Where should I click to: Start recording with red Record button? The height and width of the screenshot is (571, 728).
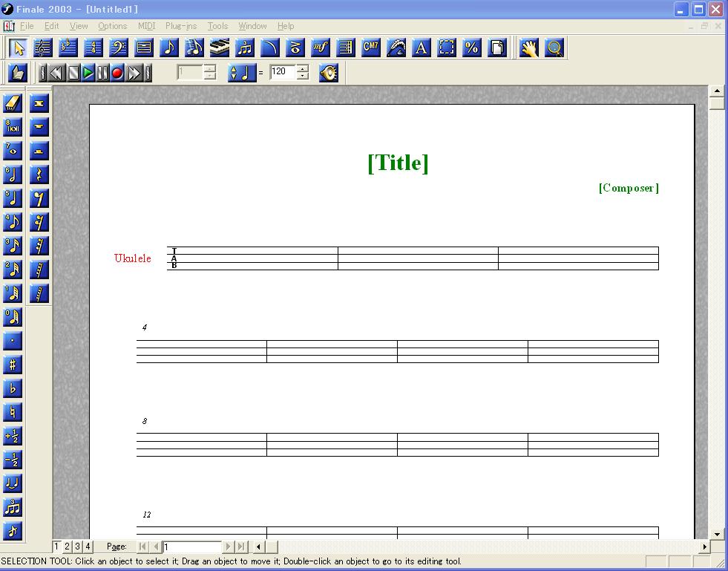(x=117, y=73)
